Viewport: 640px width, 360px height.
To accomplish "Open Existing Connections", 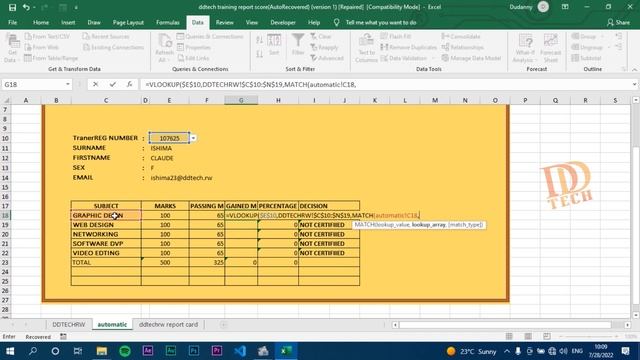I will (x=113, y=47).
